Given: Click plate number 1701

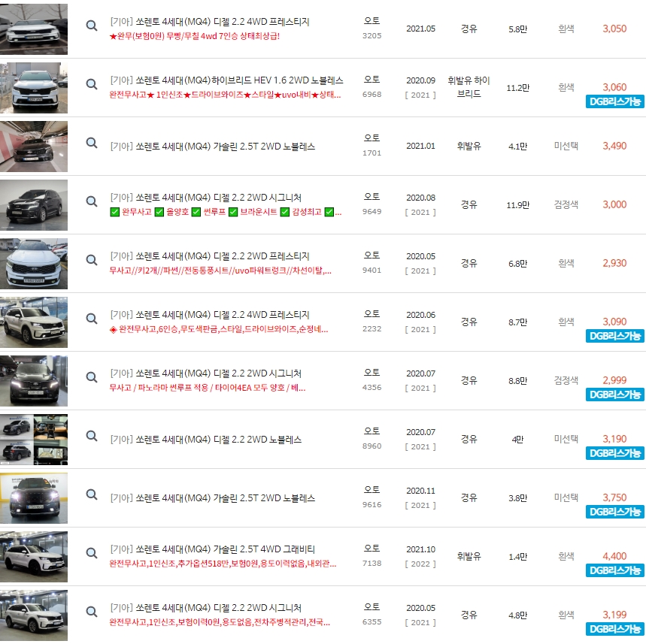Looking at the screenshot, I should (372, 153).
